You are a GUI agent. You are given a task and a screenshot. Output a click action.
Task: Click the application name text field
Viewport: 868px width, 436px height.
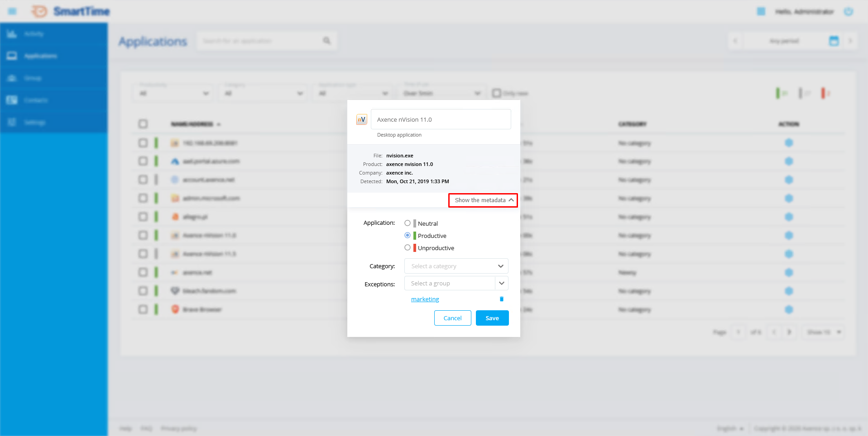pos(441,119)
